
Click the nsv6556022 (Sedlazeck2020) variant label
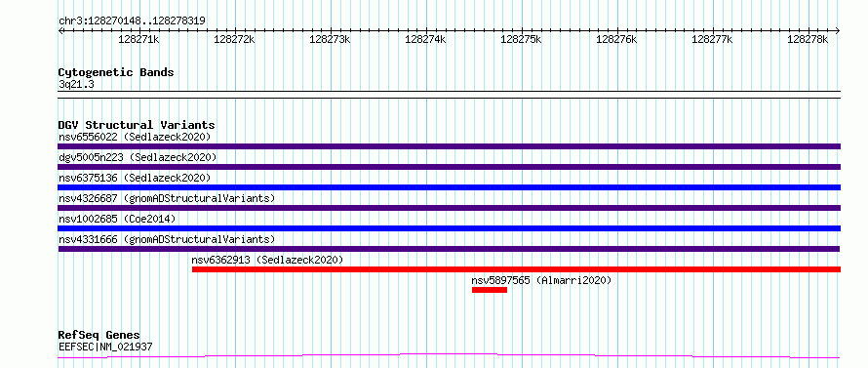(x=135, y=137)
